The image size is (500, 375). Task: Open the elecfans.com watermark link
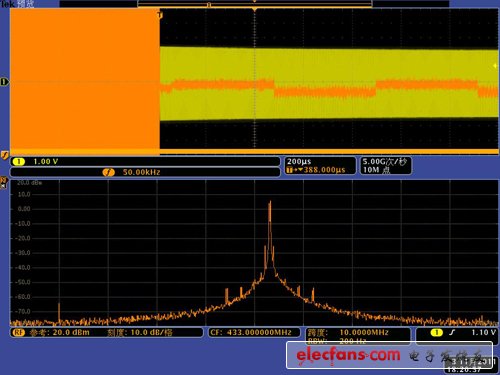(x=348, y=355)
